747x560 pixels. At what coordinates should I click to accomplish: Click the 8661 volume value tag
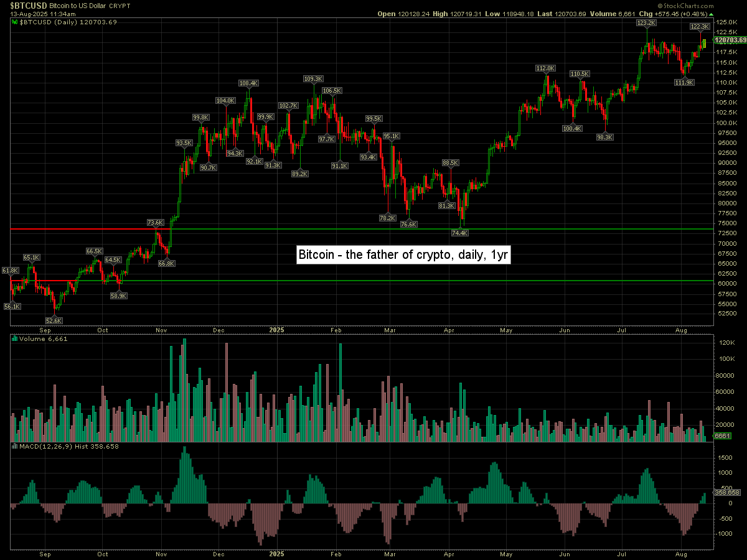coord(722,436)
